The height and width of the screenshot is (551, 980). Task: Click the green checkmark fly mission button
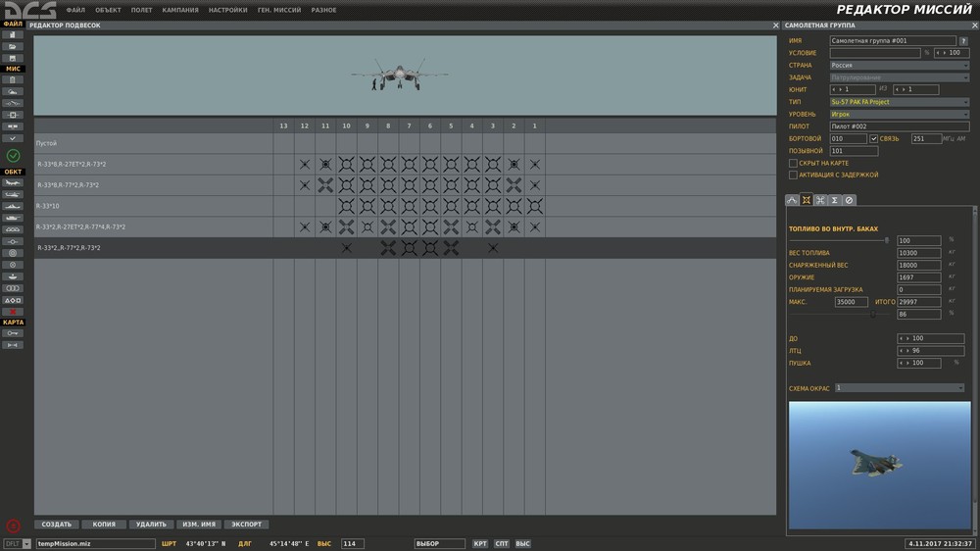point(13,155)
